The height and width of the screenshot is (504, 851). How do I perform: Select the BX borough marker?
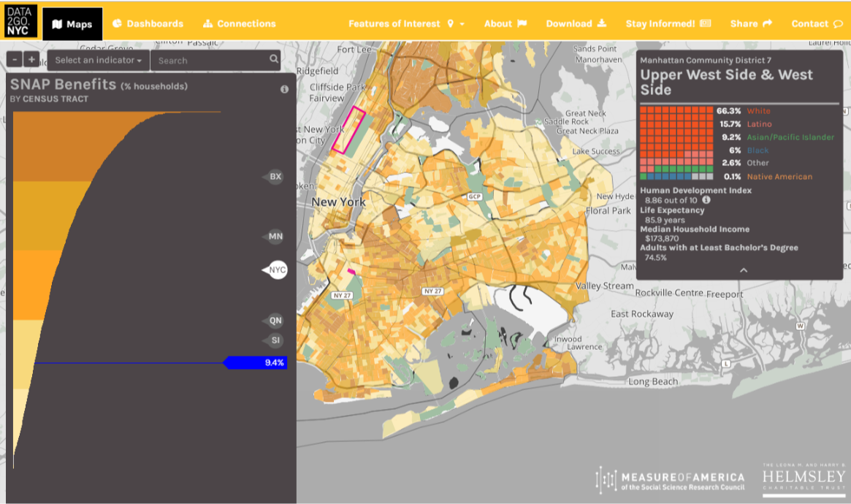(275, 177)
